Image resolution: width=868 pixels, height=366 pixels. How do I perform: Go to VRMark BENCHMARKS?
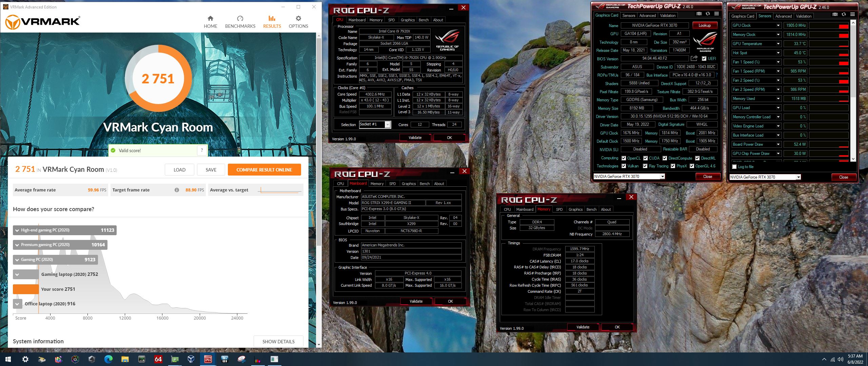(x=240, y=22)
